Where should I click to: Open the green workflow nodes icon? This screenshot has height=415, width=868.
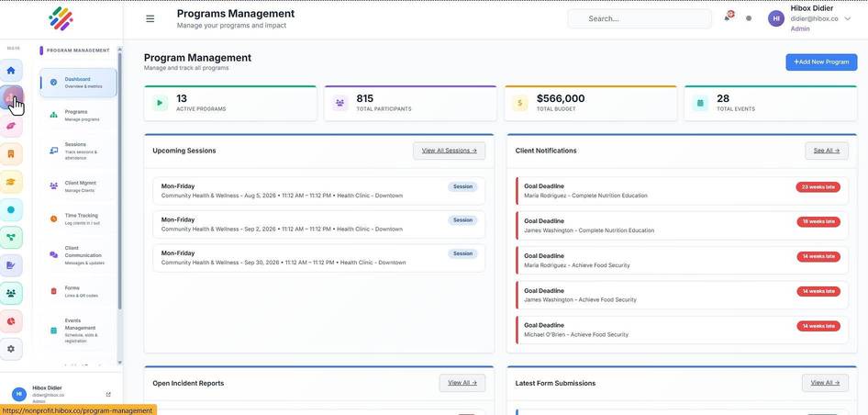(x=11, y=238)
